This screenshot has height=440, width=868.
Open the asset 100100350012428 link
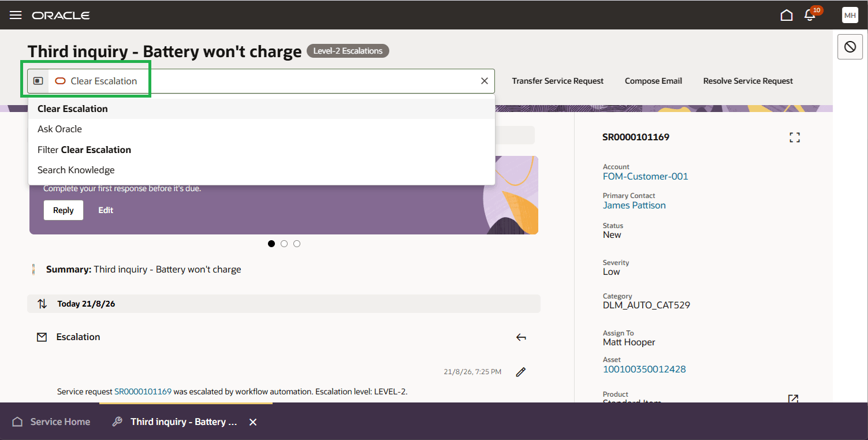(x=645, y=370)
